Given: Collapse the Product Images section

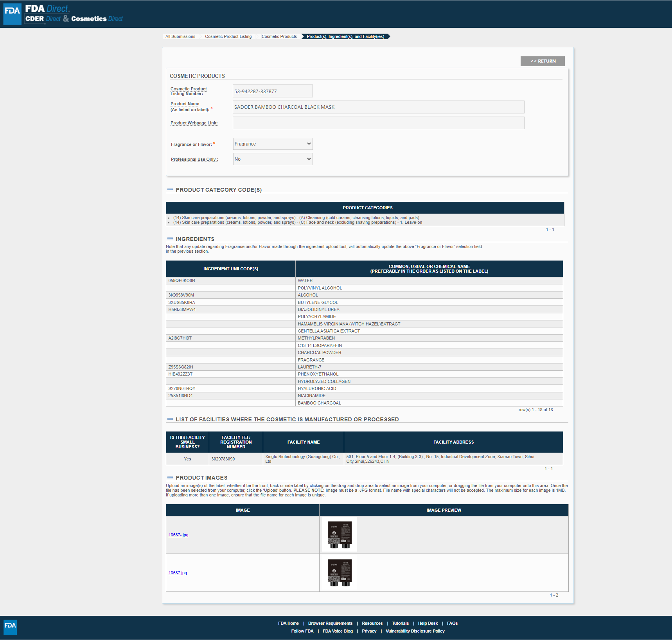Looking at the screenshot, I should click(x=170, y=478).
